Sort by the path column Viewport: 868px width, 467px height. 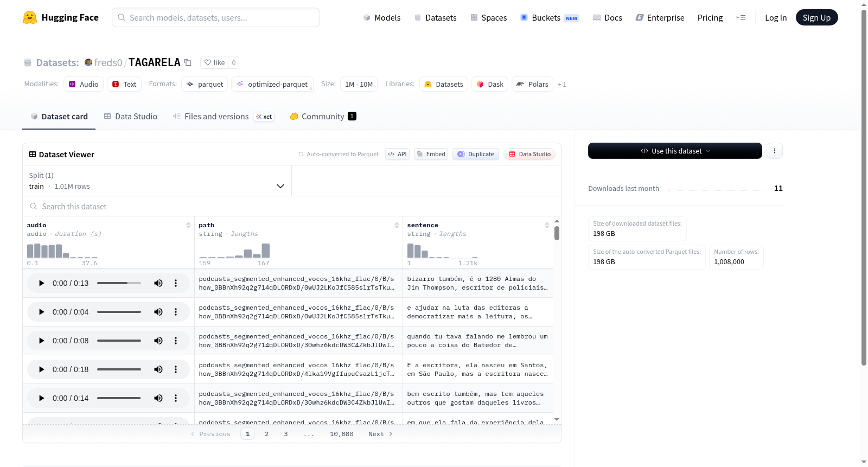(397, 225)
